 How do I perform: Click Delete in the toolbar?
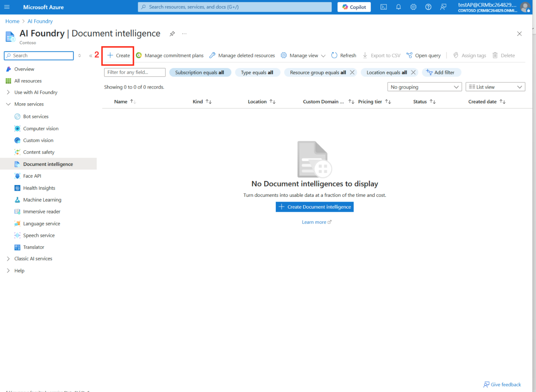pos(504,55)
